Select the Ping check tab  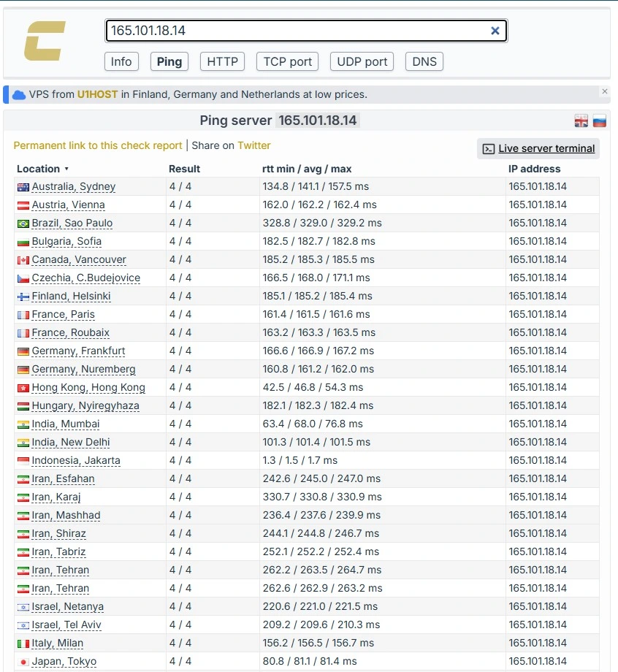(169, 61)
